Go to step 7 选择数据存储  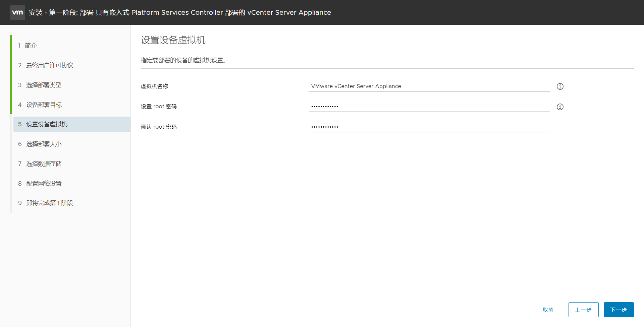pyautogui.click(x=40, y=164)
